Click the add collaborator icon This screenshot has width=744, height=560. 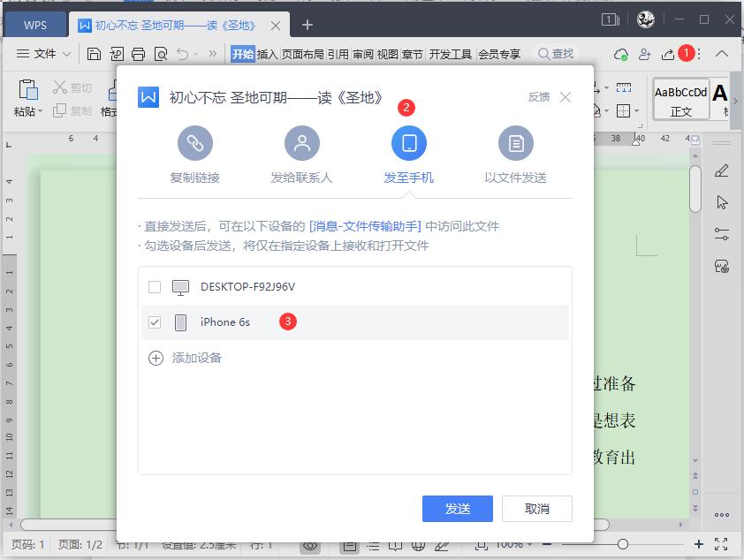[x=644, y=55]
